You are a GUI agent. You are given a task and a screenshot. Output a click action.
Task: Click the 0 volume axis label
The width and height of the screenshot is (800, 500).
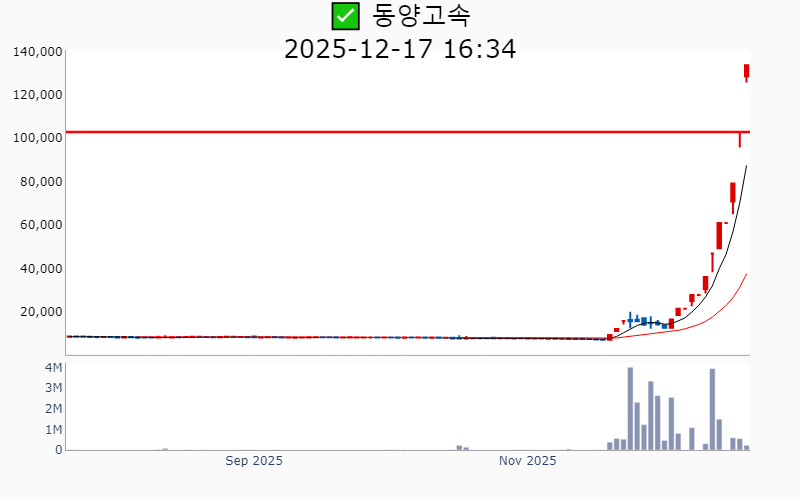coord(58,450)
